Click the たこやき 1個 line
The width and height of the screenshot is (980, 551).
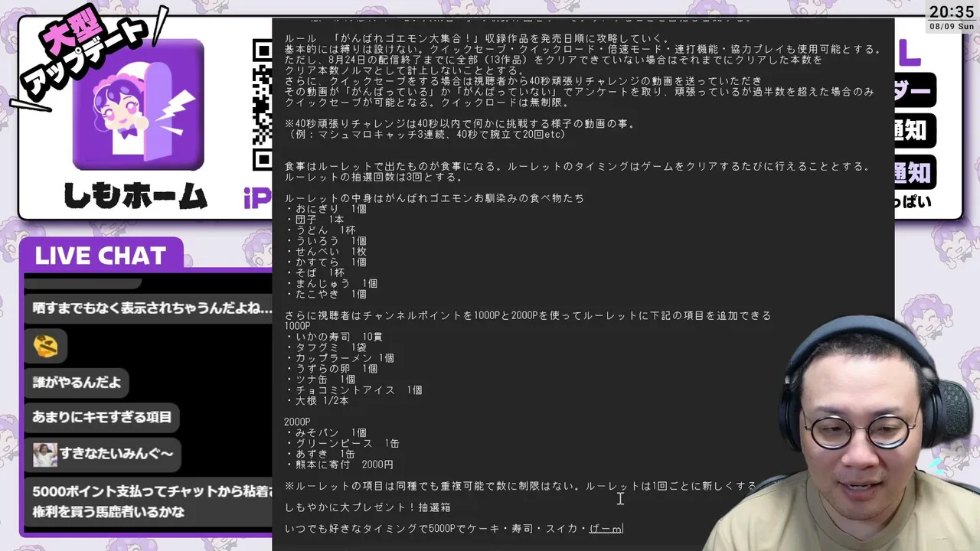[x=325, y=295]
